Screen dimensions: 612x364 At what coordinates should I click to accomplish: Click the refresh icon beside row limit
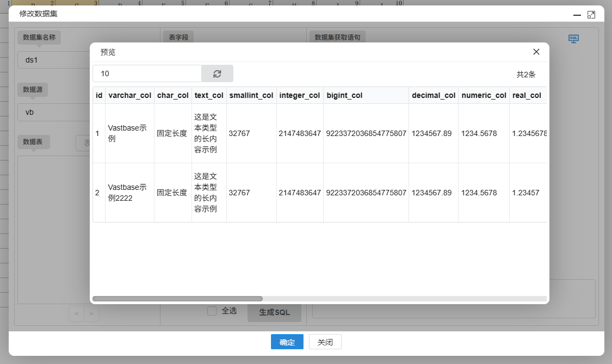point(217,73)
